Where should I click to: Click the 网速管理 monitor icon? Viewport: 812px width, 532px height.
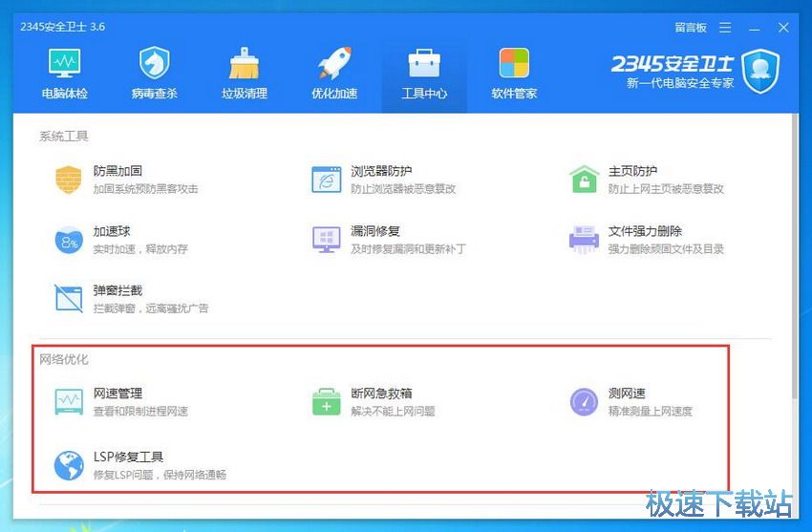69,402
